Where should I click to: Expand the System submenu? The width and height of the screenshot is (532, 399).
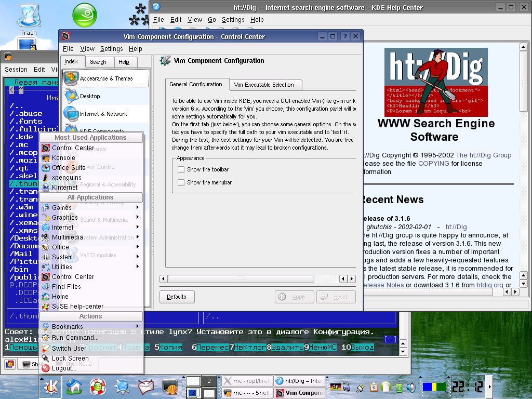click(91, 257)
